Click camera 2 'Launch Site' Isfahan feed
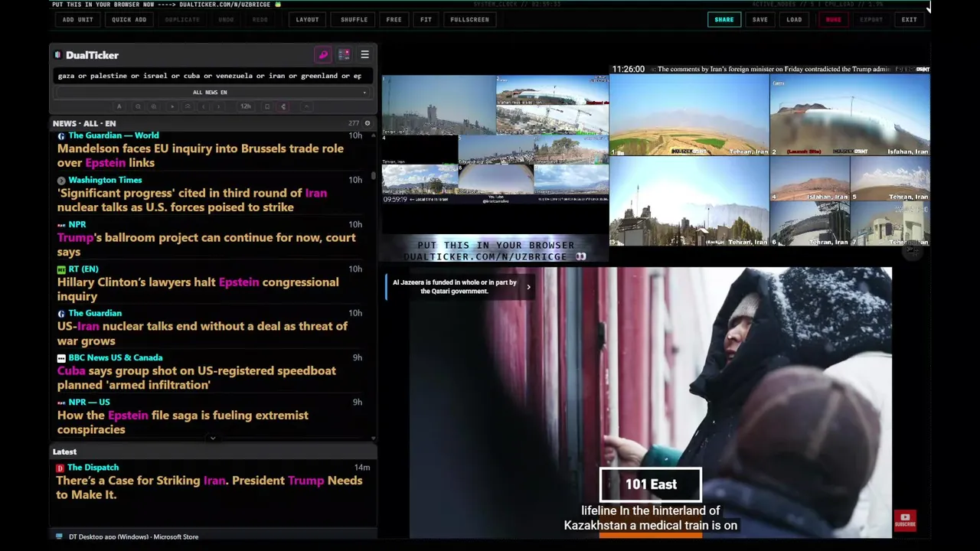Image resolution: width=980 pixels, height=551 pixels. [x=850, y=115]
